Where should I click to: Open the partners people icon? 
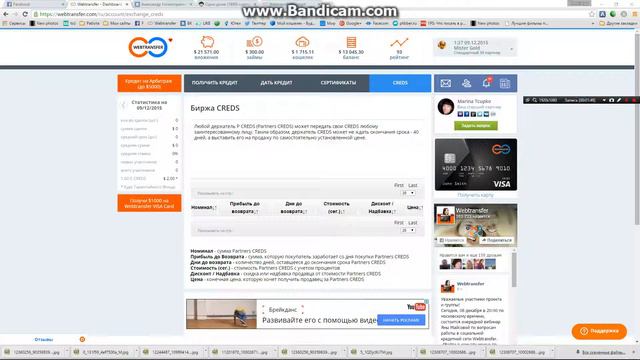coord(466,83)
